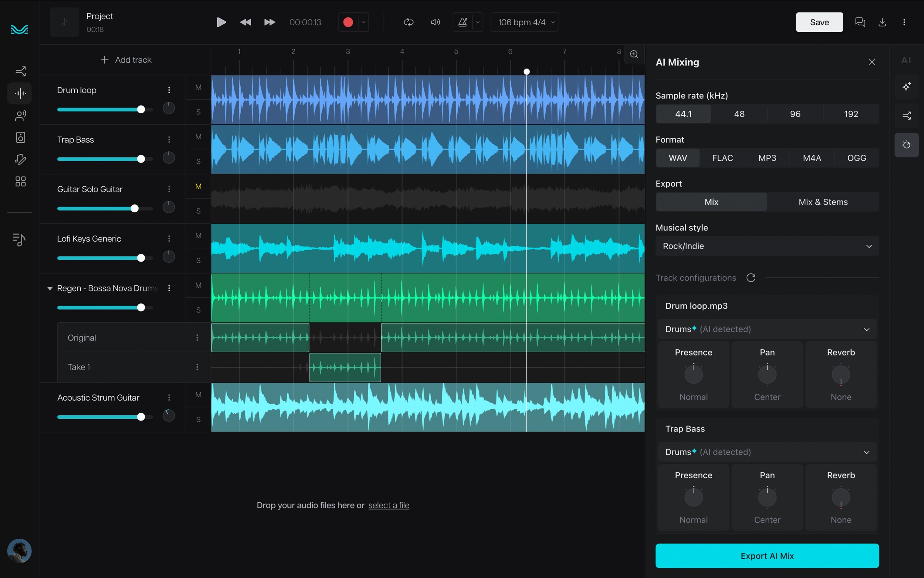Image resolution: width=924 pixels, height=578 pixels.
Task: Click the zoom magnifier icon on the timeline
Action: coord(634,54)
